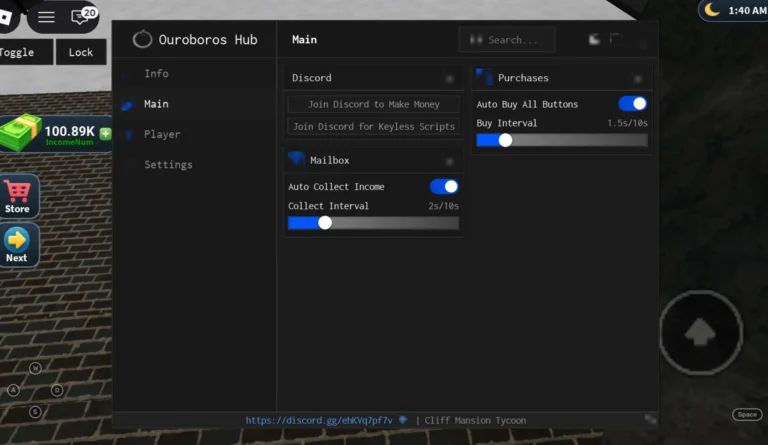Tap the Next yellow arrow button
The height and width of the screenshot is (445, 768).
tap(19, 245)
